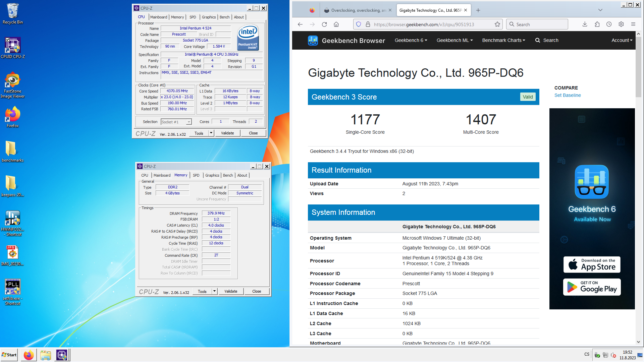Open About tab in upper CPU-Z window

[x=239, y=17]
